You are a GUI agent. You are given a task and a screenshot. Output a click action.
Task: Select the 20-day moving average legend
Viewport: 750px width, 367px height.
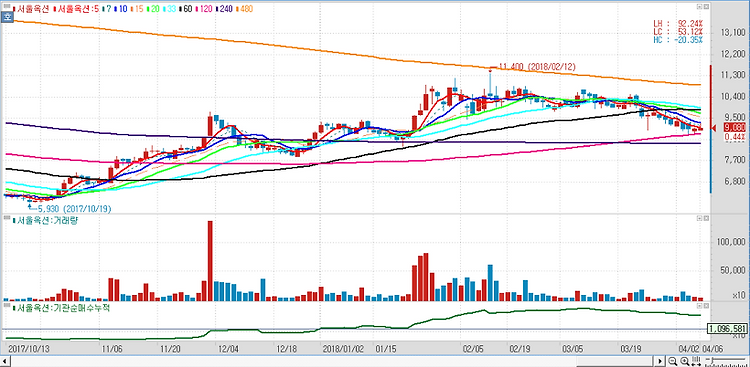click(x=154, y=9)
